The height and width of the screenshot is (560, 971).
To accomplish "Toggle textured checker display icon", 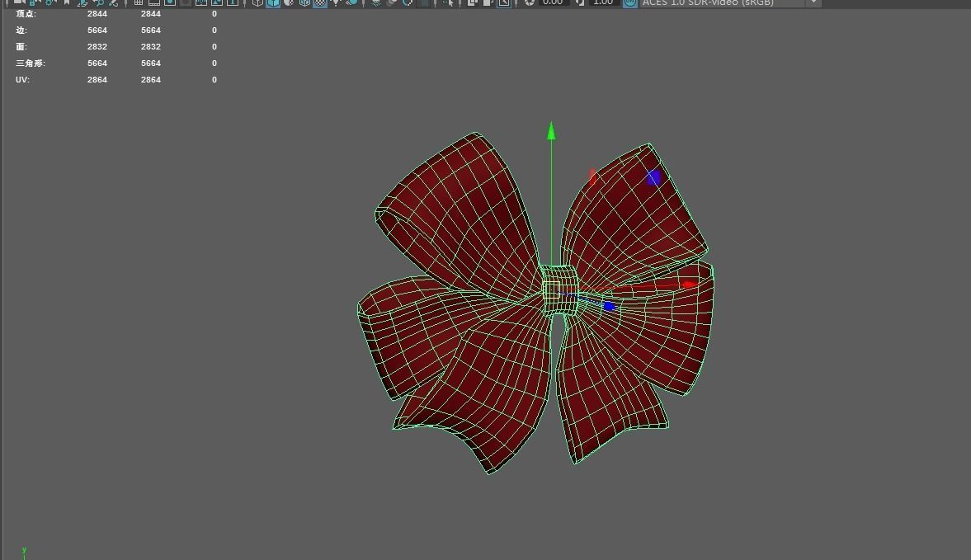I will pos(319,2).
